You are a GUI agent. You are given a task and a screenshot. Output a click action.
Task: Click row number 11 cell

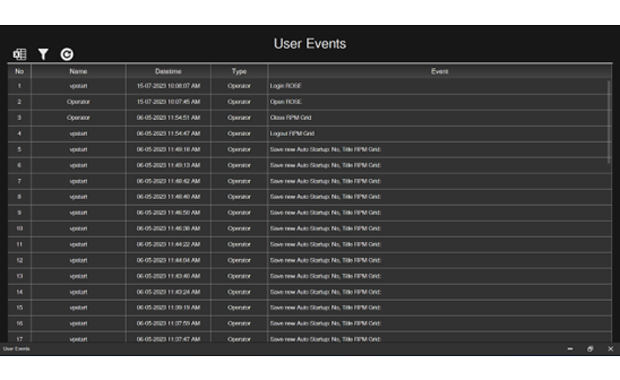click(x=19, y=244)
